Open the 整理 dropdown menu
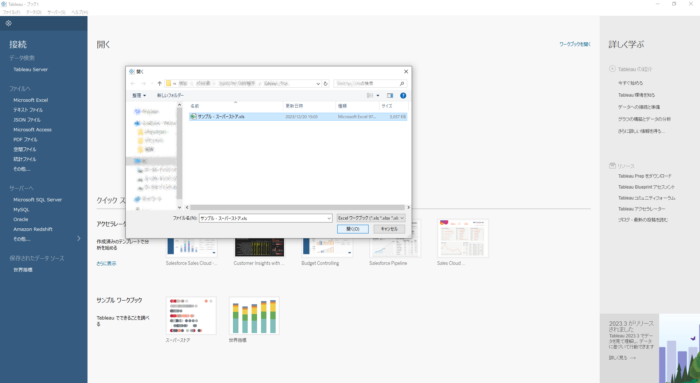The image size is (700, 383). pyautogui.click(x=139, y=96)
